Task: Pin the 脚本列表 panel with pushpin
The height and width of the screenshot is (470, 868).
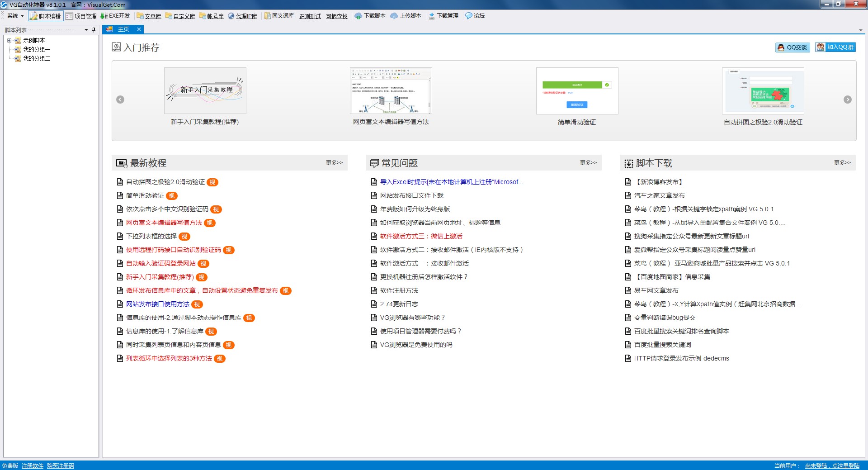Action: point(94,30)
